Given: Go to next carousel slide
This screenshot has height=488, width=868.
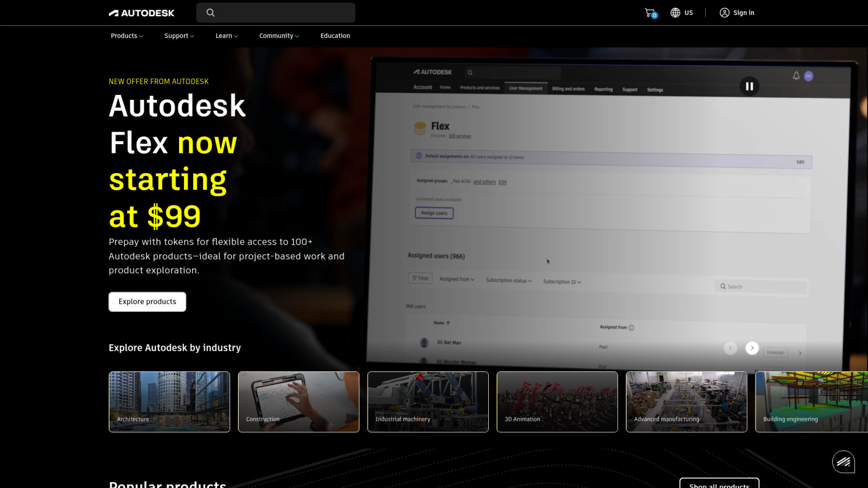Looking at the screenshot, I should 752,348.
